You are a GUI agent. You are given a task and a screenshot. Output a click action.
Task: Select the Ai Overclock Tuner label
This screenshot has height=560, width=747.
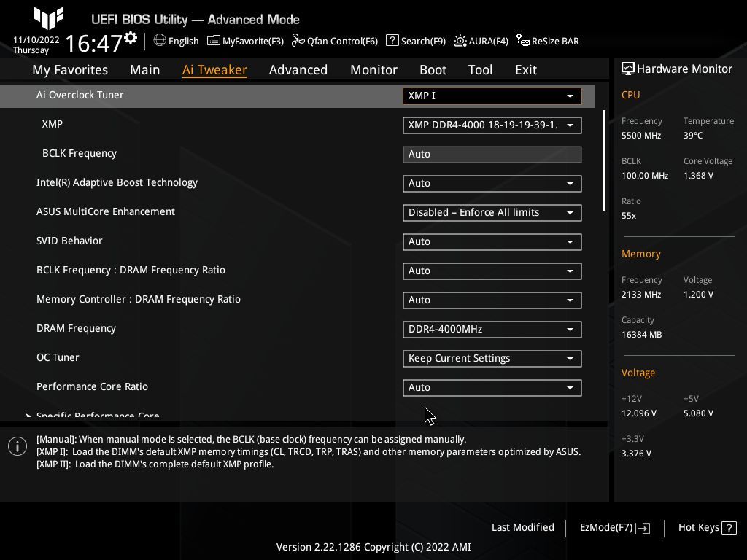(x=80, y=95)
